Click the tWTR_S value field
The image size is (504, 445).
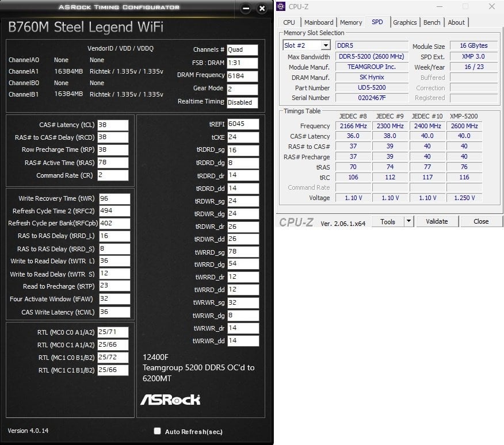pos(114,274)
